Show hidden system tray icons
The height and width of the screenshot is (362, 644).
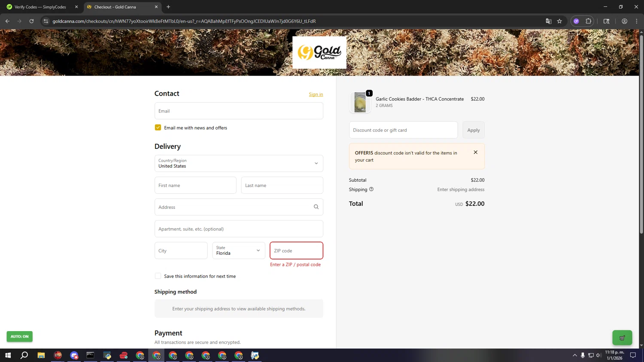(574, 355)
